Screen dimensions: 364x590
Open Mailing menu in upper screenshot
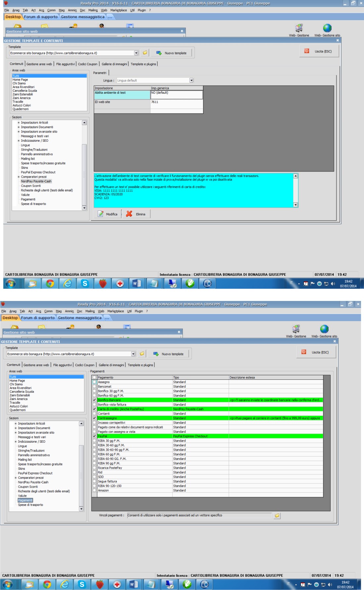[93, 10]
